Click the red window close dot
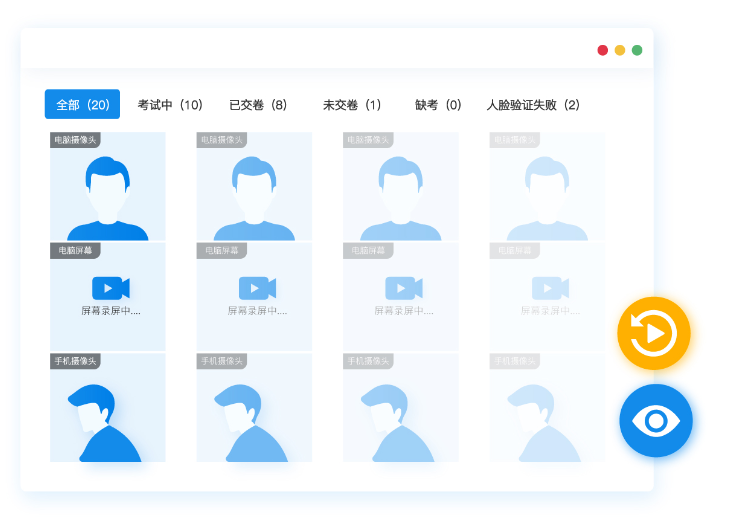The width and height of the screenshot is (730, 526). tap(603, 50)
